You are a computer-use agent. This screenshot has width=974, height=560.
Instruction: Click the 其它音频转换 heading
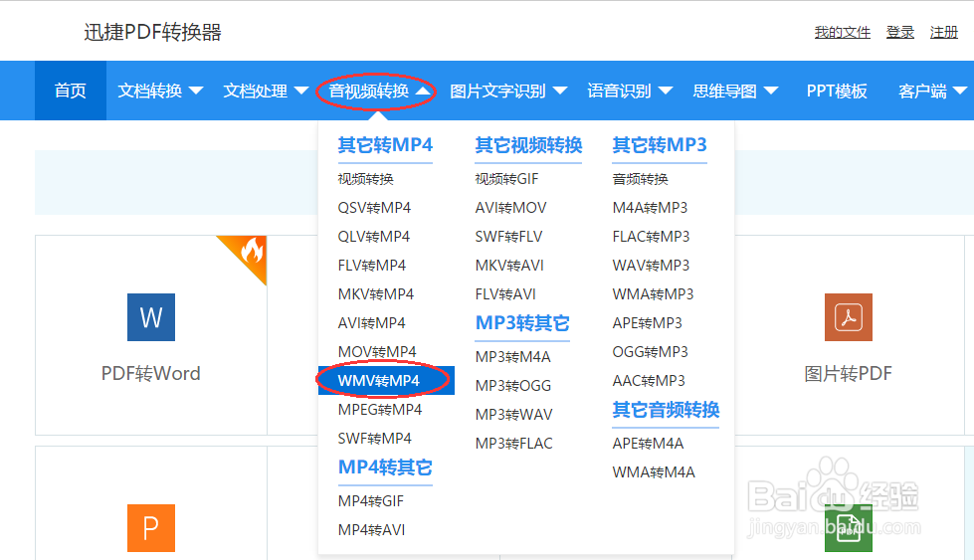click(666, 410)
